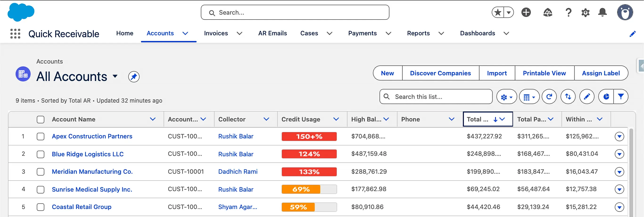Viewport: 644px width, 217px height.
Task: Open Account Name column menu chevron
Action: click(153, 119)
